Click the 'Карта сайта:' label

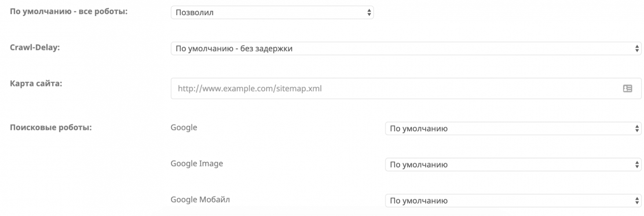click(36, 84)
